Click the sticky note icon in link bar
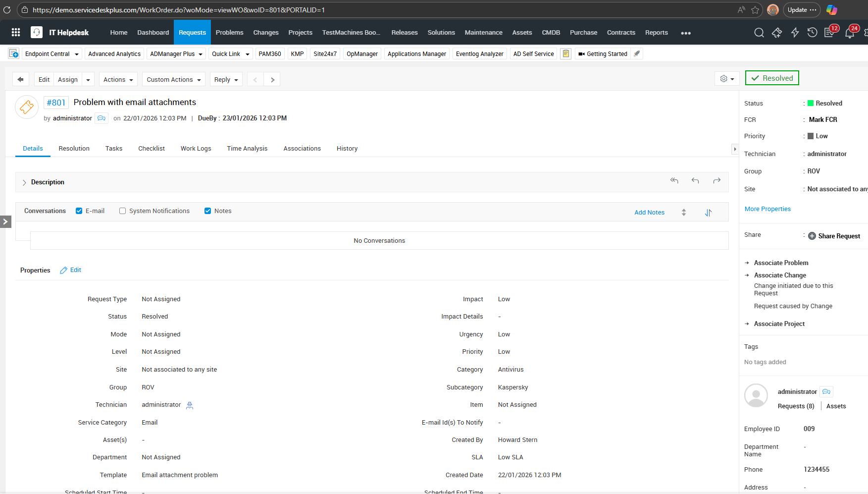Image resolution: width=868 pixels, height=494 pixels. (x=566, y=54)
